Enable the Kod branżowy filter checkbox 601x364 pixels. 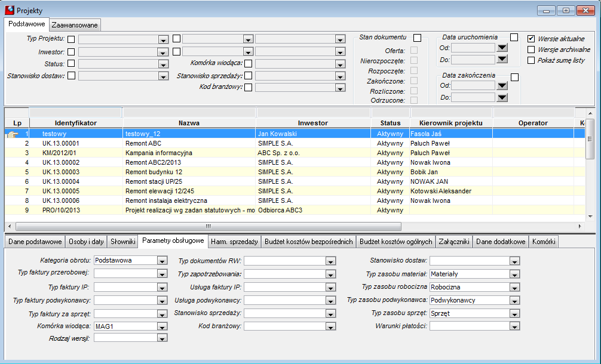[249, 87]
